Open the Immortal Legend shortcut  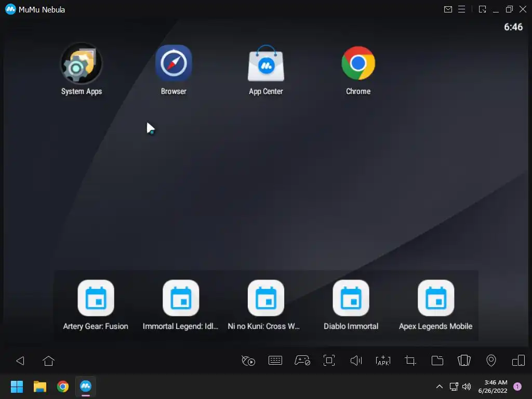coord(181,298)
